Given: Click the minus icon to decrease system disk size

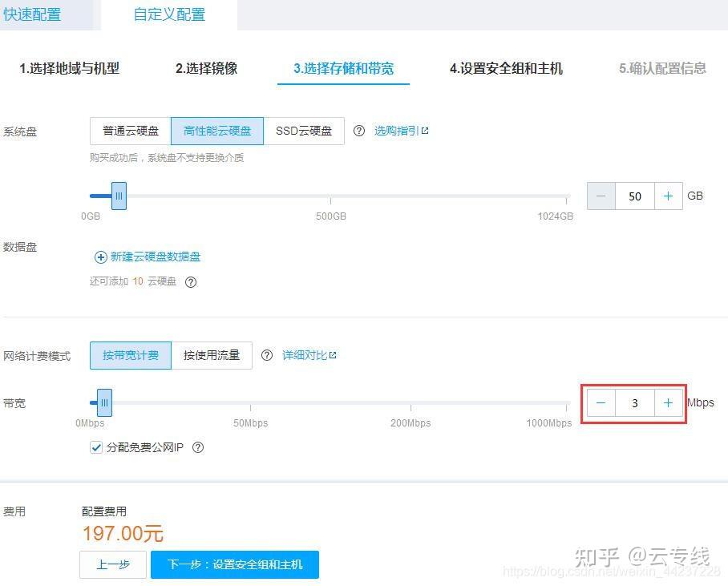Looking at the screenshot, I should click(x=601, y=196).
